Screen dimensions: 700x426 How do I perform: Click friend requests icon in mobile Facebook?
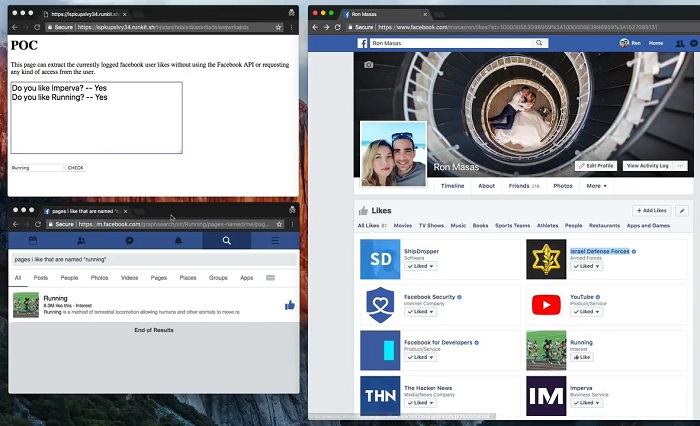coord(81,241)
